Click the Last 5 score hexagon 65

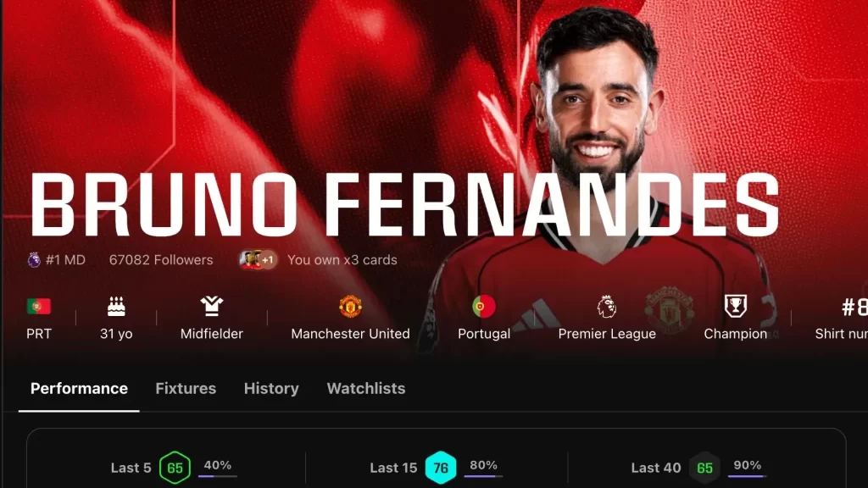coord(175,468)
